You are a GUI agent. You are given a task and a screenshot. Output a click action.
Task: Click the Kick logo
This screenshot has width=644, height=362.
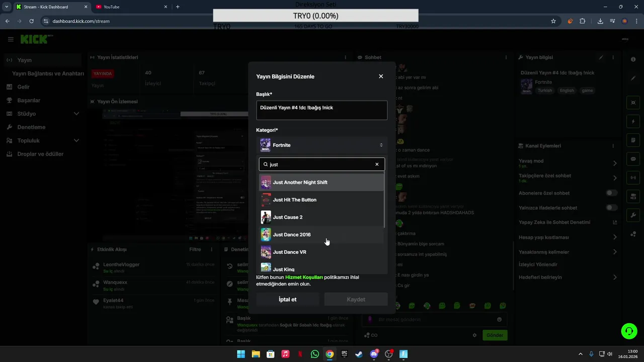point(34,39)
